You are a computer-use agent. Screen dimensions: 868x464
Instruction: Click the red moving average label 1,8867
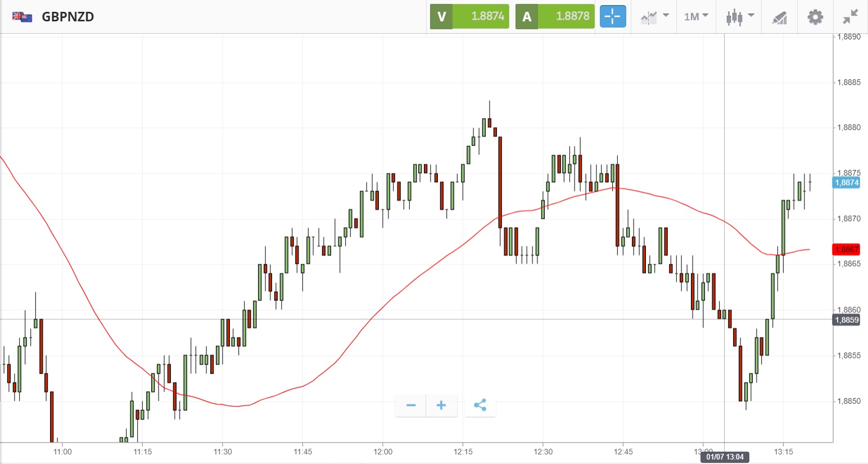(x=846, y=249)
